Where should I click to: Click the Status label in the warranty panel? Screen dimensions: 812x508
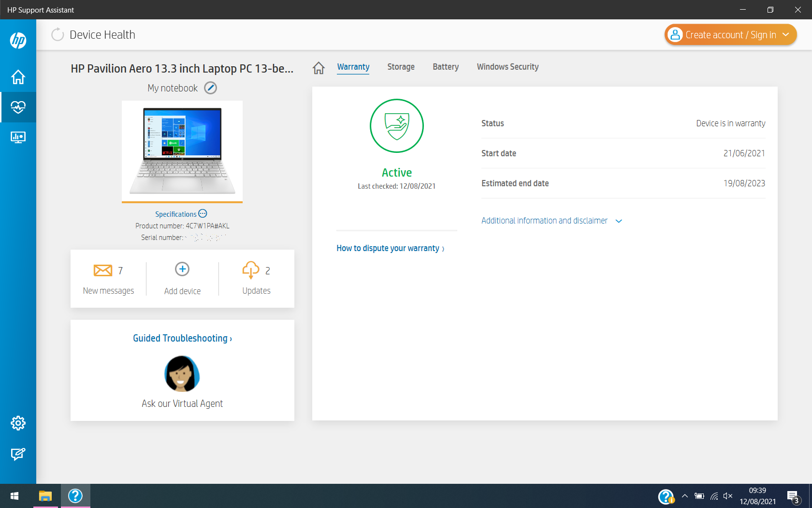click(x=493, y=123)
